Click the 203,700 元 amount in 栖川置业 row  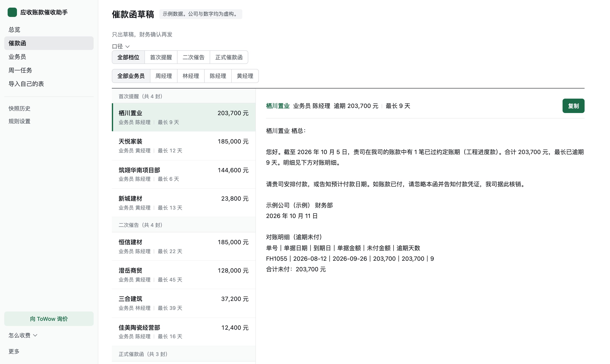point(233,113)
